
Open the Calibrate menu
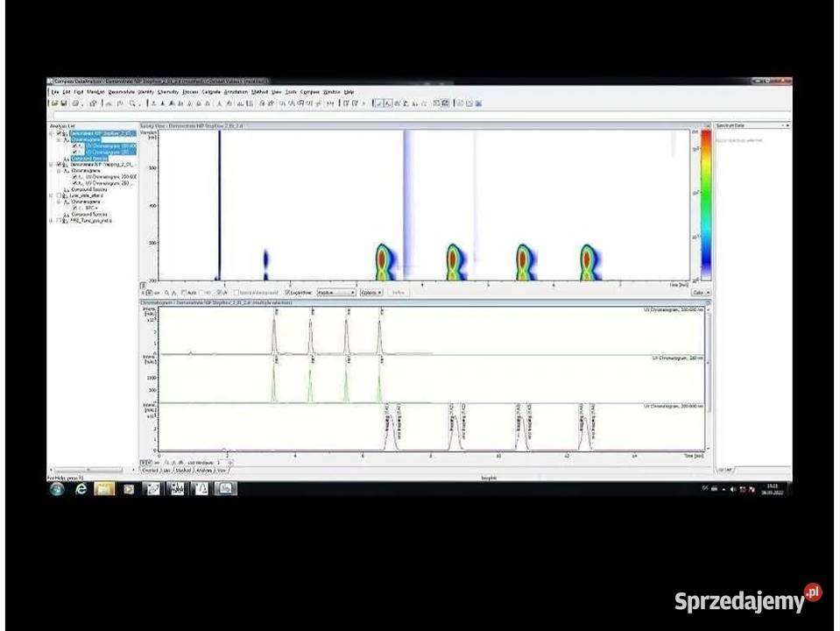coord(211,91)
